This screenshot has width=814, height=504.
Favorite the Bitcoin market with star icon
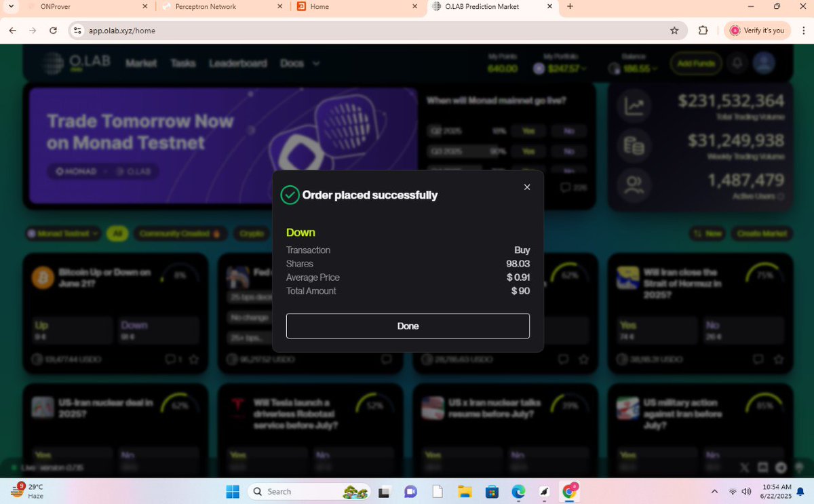[x=193, y=359]
